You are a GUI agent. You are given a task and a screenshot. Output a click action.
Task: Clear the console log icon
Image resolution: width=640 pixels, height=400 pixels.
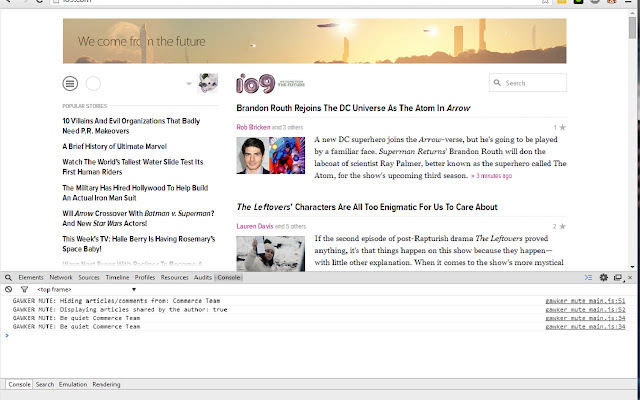8,289
